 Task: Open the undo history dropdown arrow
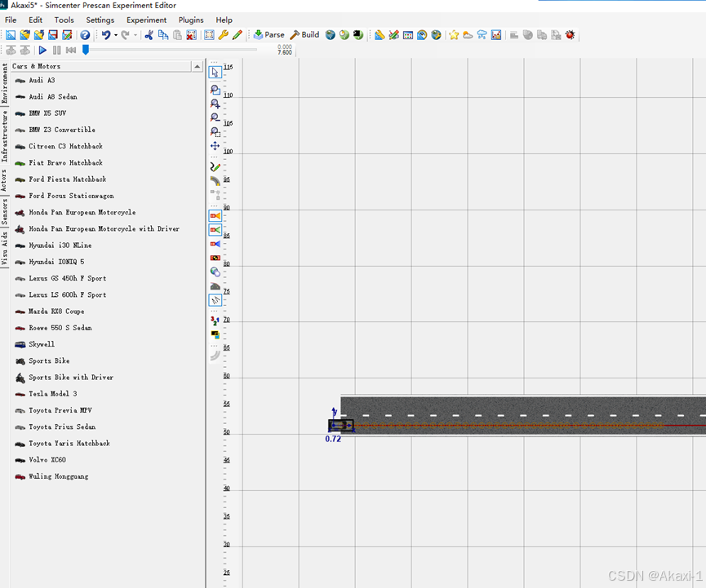click(116, 34)
